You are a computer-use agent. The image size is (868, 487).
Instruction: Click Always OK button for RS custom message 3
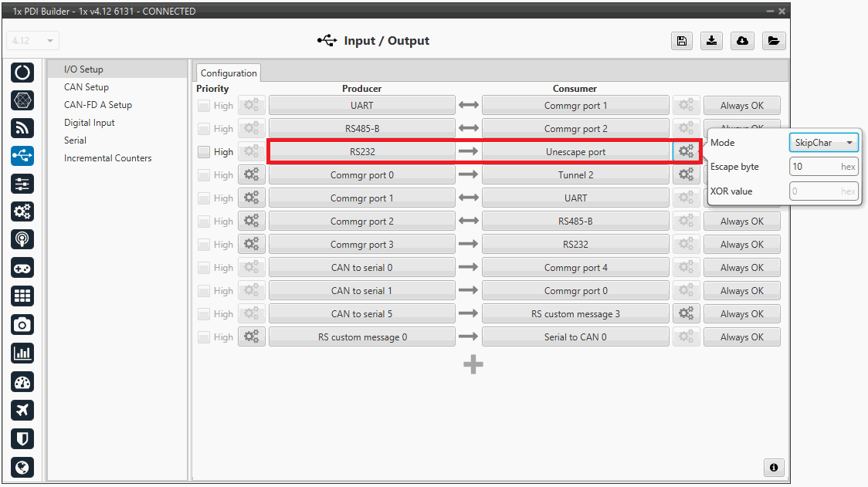[741, 314]
